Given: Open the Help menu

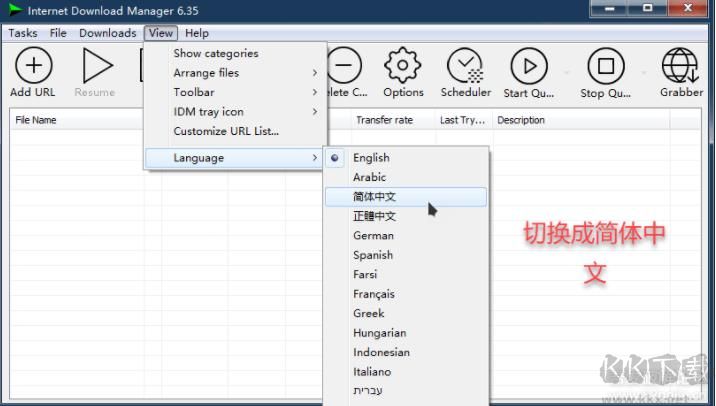Looking at the screenshot, I should click(x=197, y=33).
